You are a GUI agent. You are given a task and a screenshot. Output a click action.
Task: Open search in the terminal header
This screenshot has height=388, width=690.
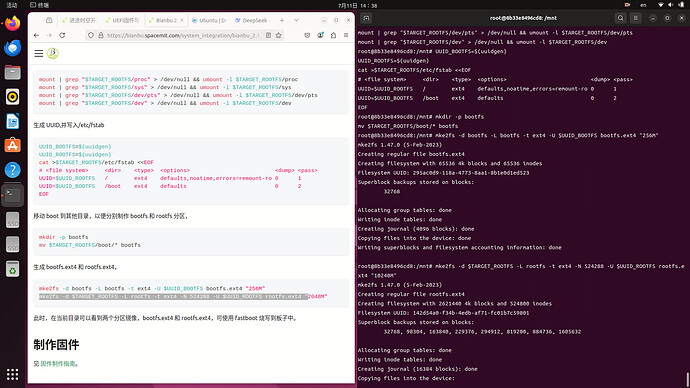click(620, 18)
